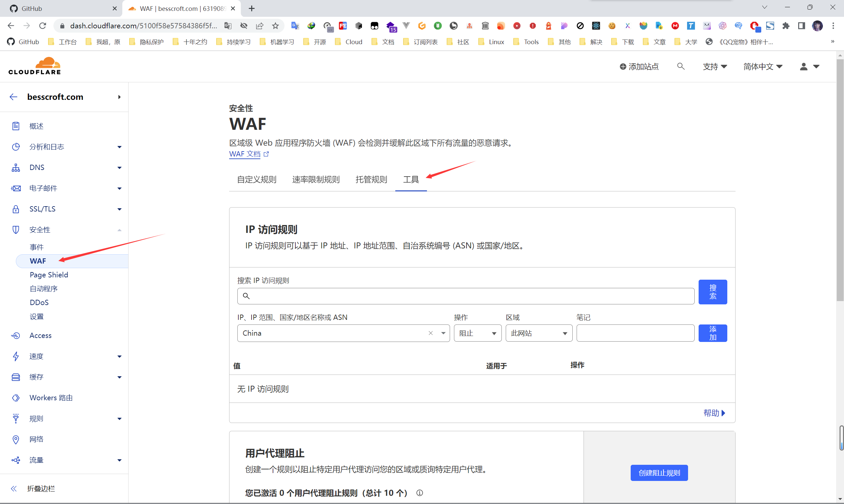Open the 简体中文 language dropdown
This screenshot has width=844, height=504.
coord(763,67)
